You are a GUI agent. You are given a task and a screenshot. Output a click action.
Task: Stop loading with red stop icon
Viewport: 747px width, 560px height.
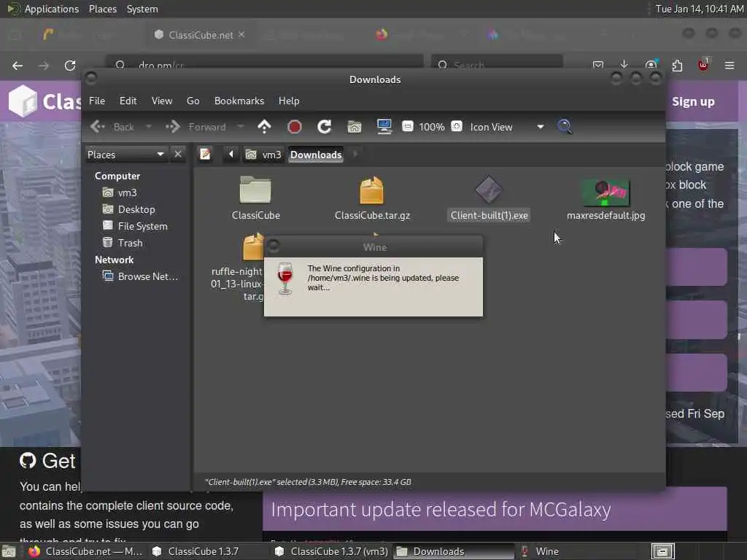click(295, 127)
